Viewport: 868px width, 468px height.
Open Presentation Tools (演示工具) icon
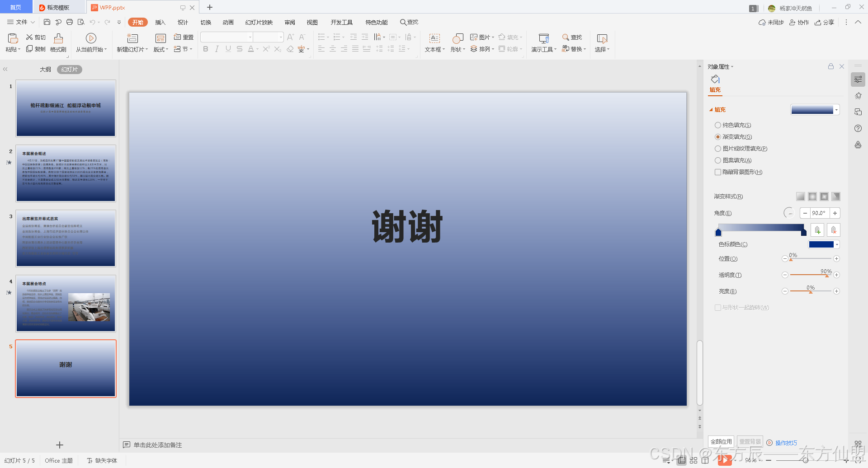pyautogui.click(x=544, y=38)
